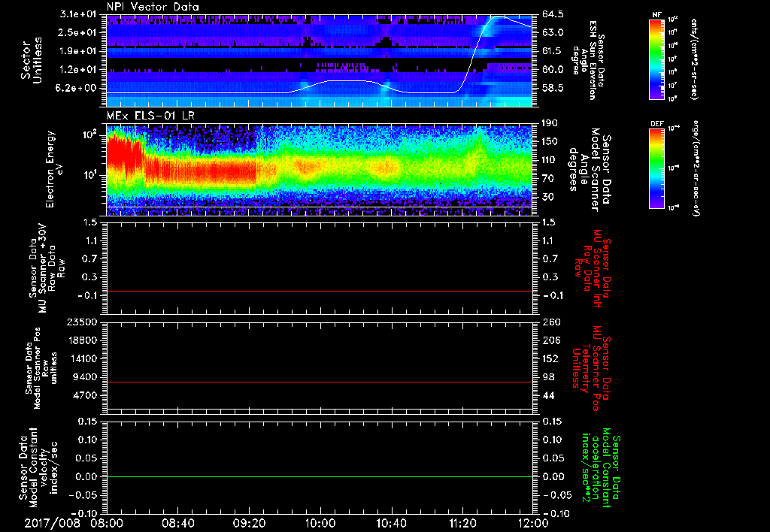Click the "60.0" sun elevation tick label
The width and height of the screenshot is (770, 532).
pyautogui.click(x=553, y=70)
